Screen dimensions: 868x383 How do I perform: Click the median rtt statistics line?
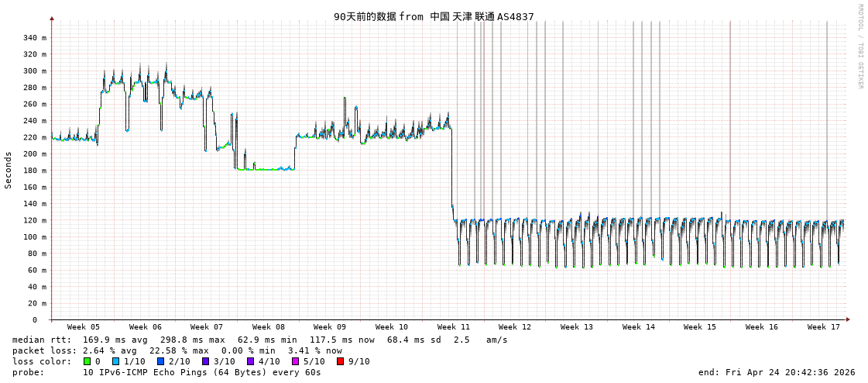[x=259, y=340]
